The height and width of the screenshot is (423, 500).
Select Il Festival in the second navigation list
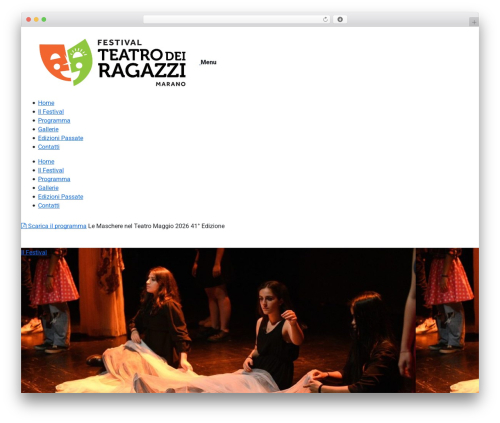tap(51, 170)
